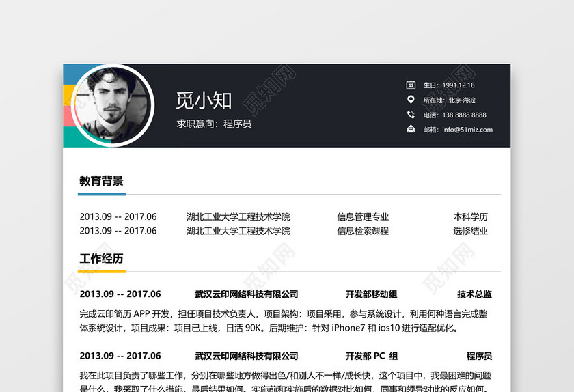Click the text 求职意向：程序员
Image resolution: width=574 pixels, height=392 pixels.
[x=214, y=124]
